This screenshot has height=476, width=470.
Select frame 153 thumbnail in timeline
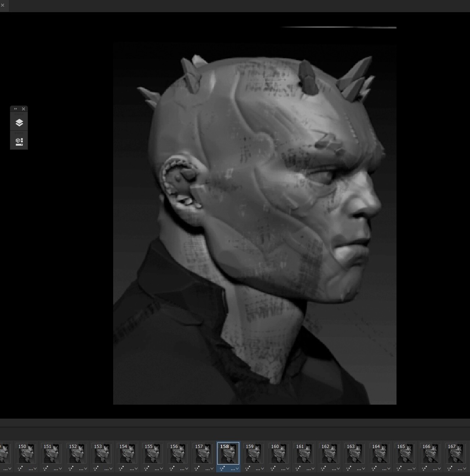(x=102, y=453)
